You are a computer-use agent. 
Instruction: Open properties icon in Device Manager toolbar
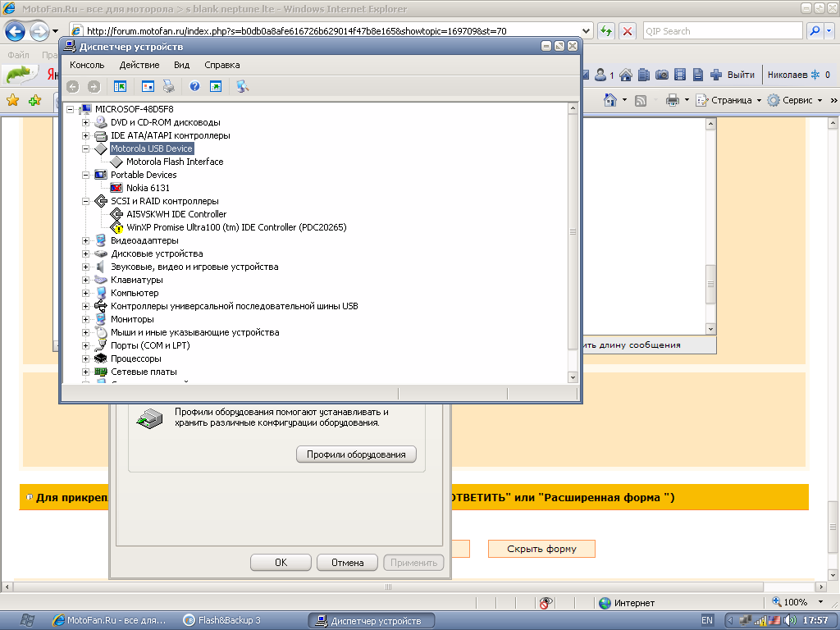click(x=148, y=86)
